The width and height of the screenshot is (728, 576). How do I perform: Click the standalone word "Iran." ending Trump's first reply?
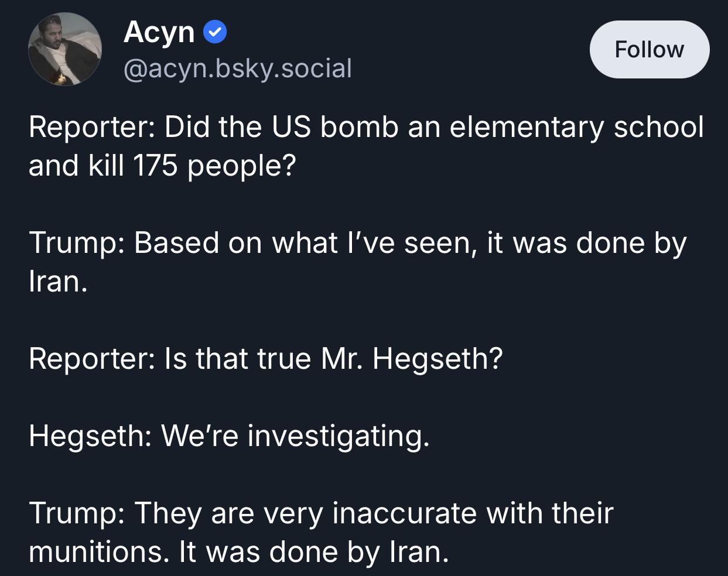(58, 281)
